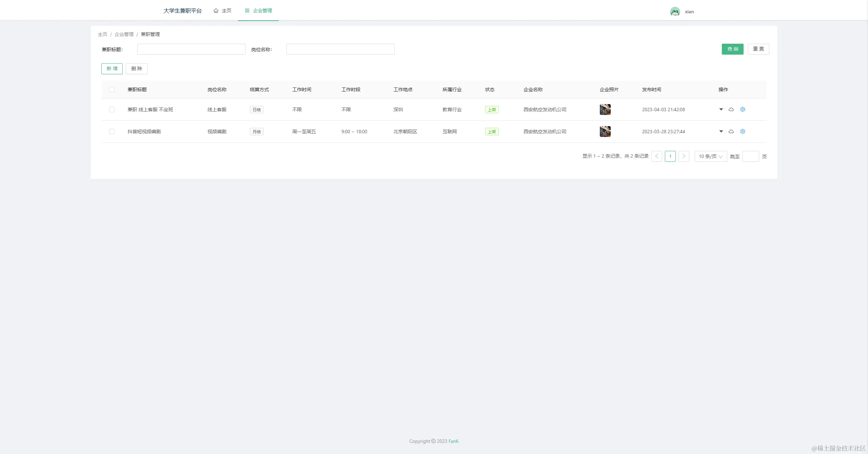
Task: Open the 企业管理 menu tab
Action: coord(258,11)
